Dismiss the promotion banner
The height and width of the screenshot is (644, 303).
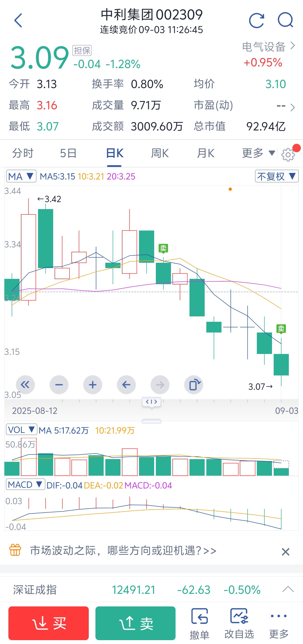(285, 552)
